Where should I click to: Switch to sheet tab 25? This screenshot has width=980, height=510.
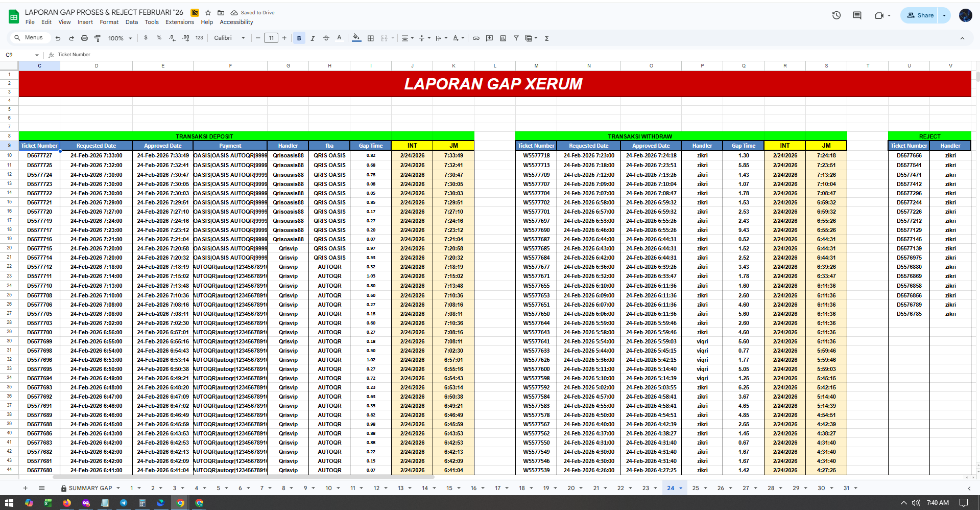point(695,488)
